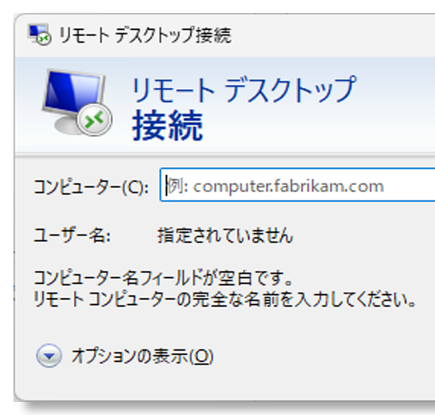Screen dimensions: 435x415
Task: Click the コンピューター名フィールドが空白です message
Action: pos(163,278)
